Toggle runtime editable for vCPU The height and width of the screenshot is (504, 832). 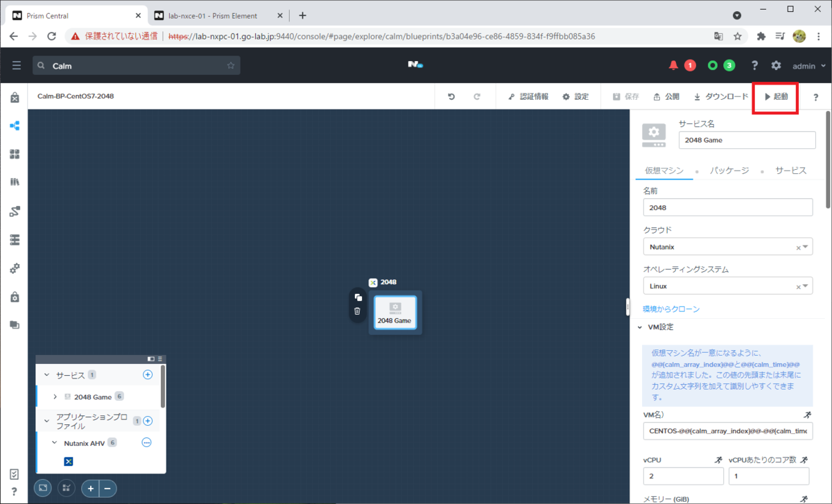click(718, 460)
